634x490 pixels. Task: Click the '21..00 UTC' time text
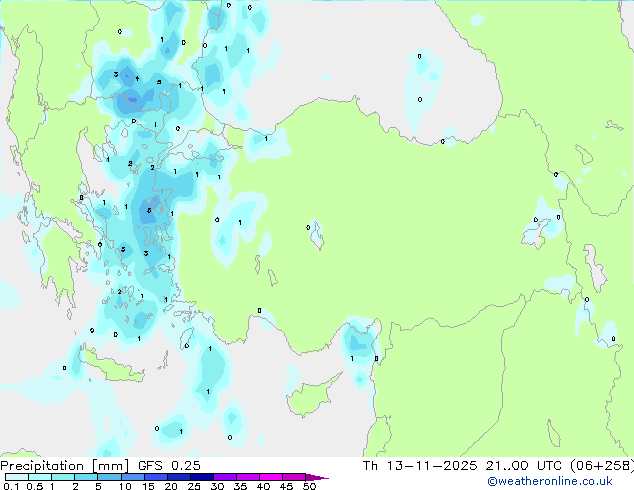[524, 466]
